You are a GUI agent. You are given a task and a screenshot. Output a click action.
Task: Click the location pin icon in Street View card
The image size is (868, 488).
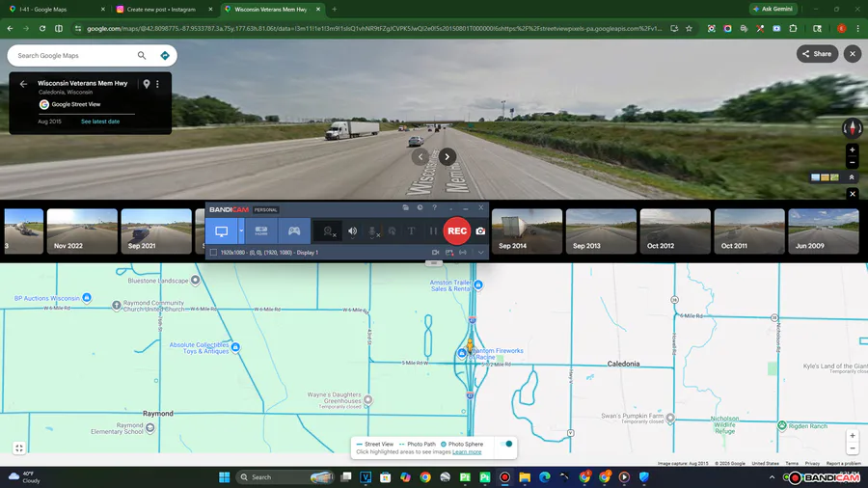pos(147,84)
